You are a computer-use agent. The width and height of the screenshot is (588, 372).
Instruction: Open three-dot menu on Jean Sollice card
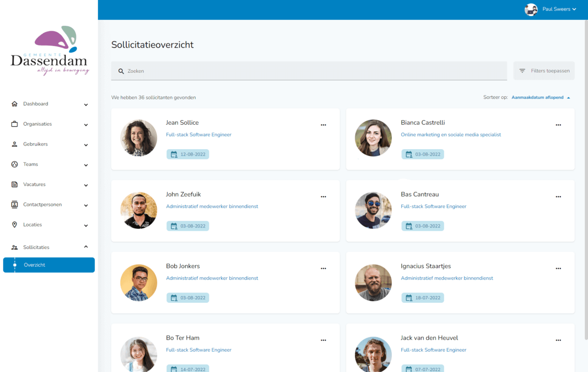point(323,125)
